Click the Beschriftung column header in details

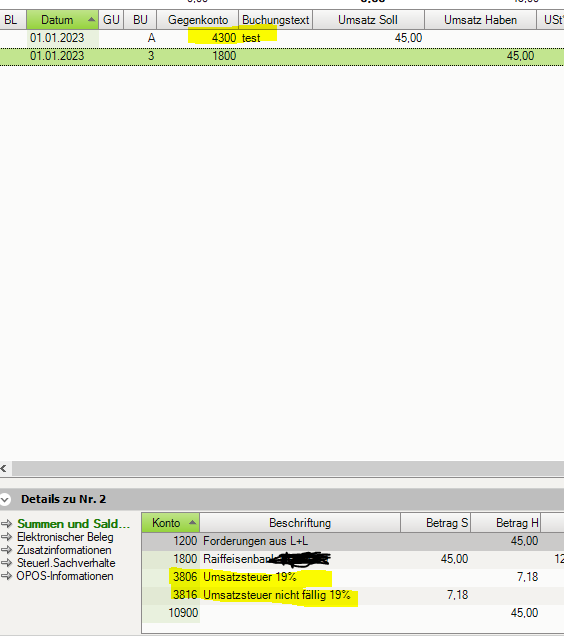(300, 523)
